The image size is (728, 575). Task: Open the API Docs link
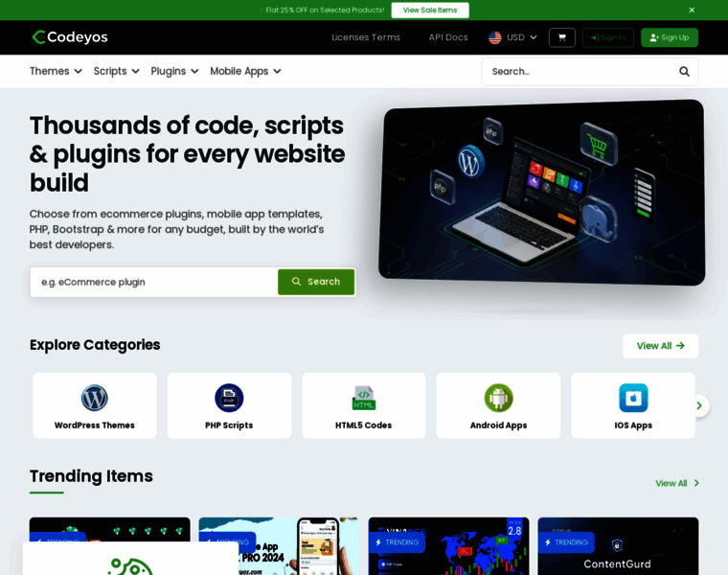(448, 37)
